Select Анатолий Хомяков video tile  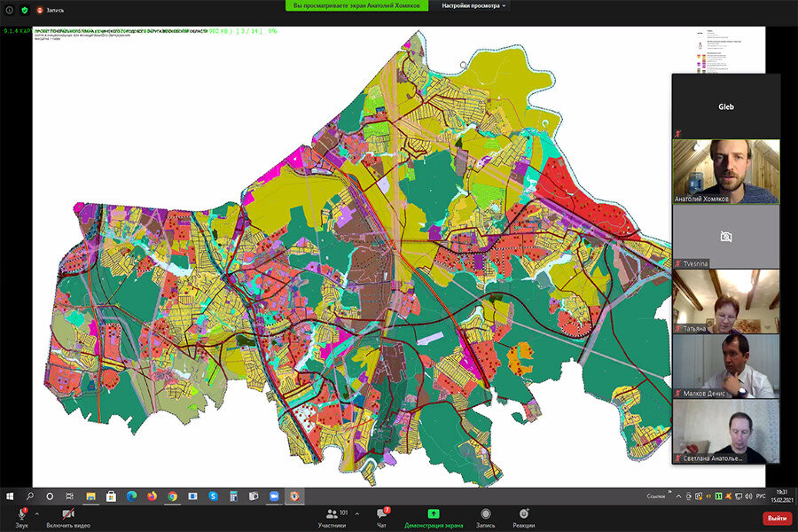click(725, 171)
